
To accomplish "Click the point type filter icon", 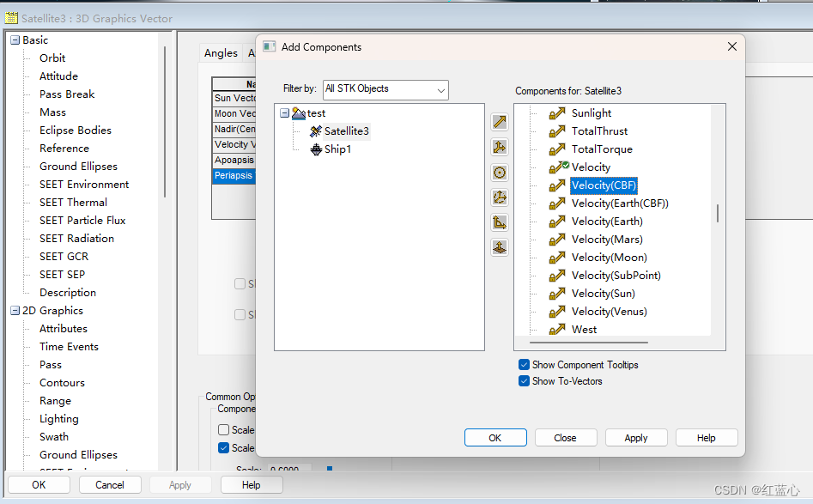I will (500, 173).
